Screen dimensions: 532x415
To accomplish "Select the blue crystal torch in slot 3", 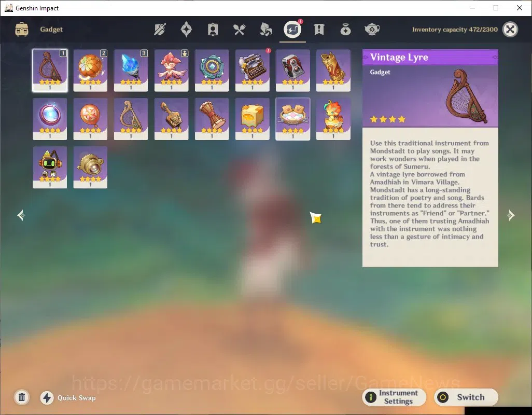I will (131, 71).
